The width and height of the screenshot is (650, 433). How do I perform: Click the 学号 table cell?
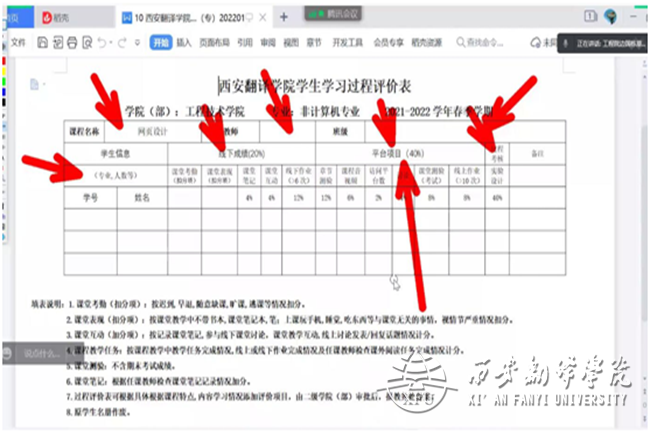[x=90, y=198]
